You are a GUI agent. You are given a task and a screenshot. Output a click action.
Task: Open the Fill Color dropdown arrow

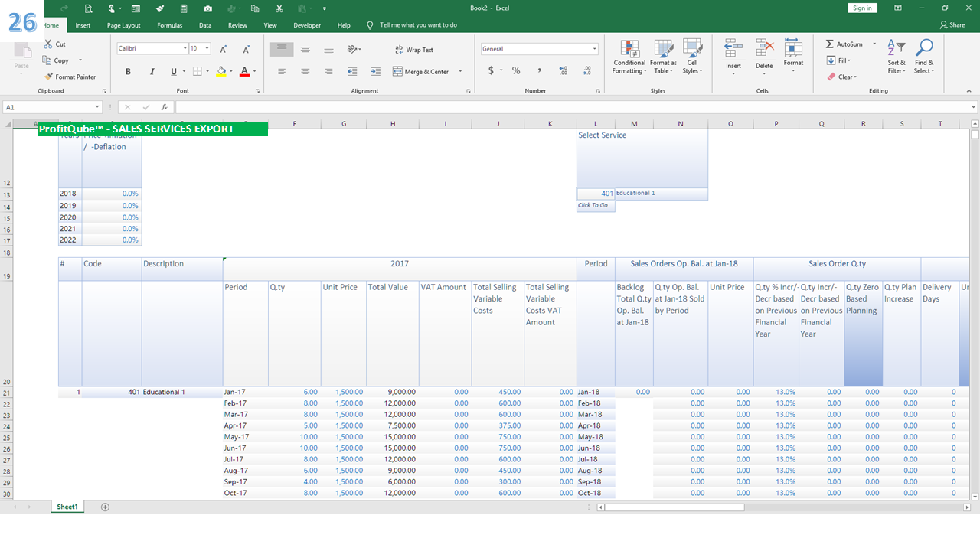pos(232,72)
